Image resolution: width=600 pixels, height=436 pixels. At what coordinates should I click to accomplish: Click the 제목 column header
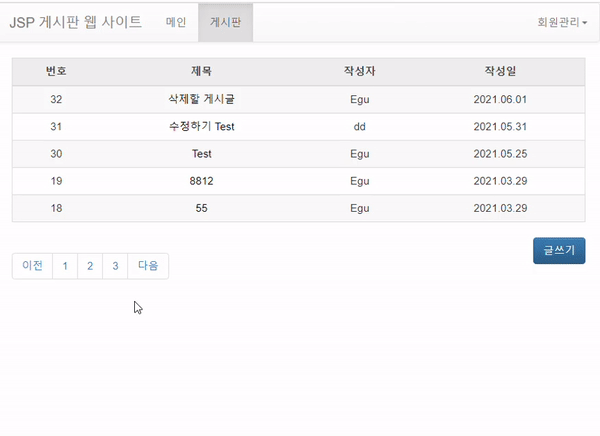point(202,71)
